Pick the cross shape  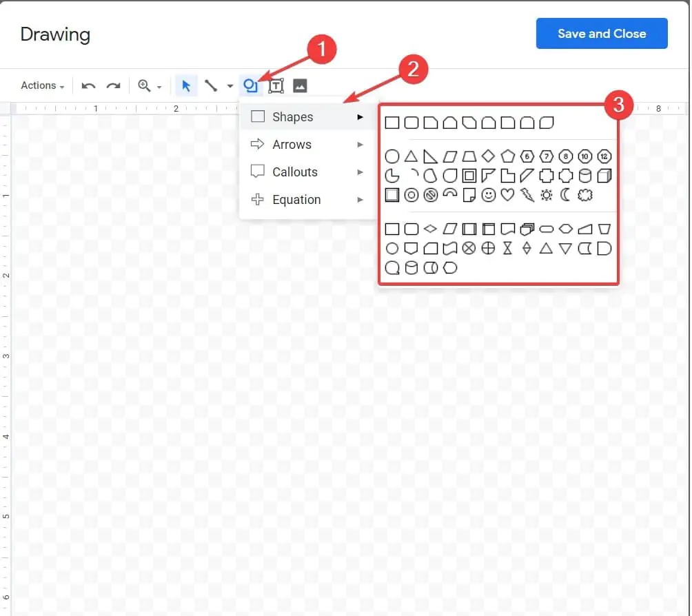[x=547, y=176]
